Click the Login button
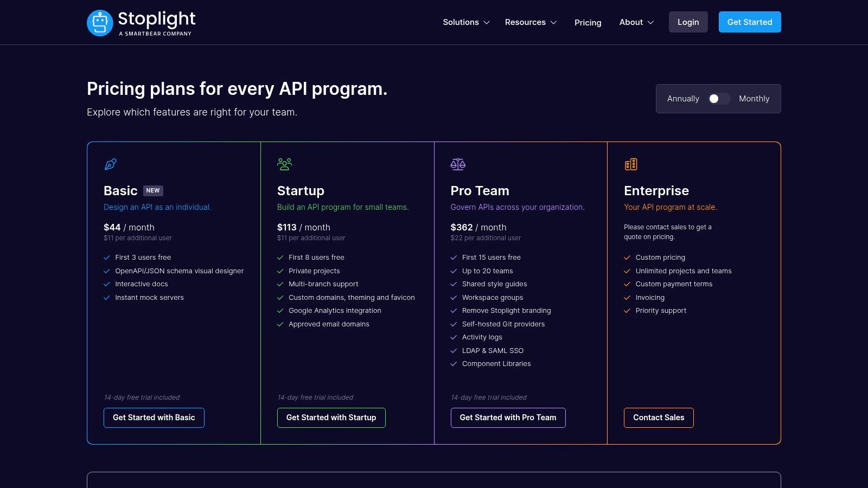Screen dimensions: 868x488 688,22
